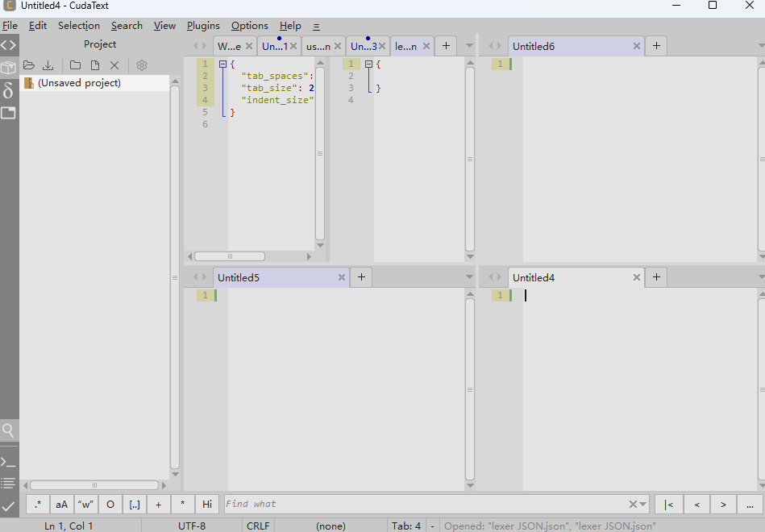The width and height of the screenshot is (765, 532).
Task: Open the Console panel icon
Action: (x=8, y=461)
